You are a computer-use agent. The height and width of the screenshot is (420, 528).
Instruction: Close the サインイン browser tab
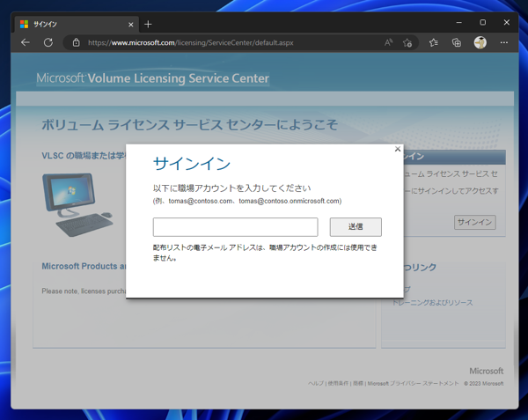coord(130,25)
